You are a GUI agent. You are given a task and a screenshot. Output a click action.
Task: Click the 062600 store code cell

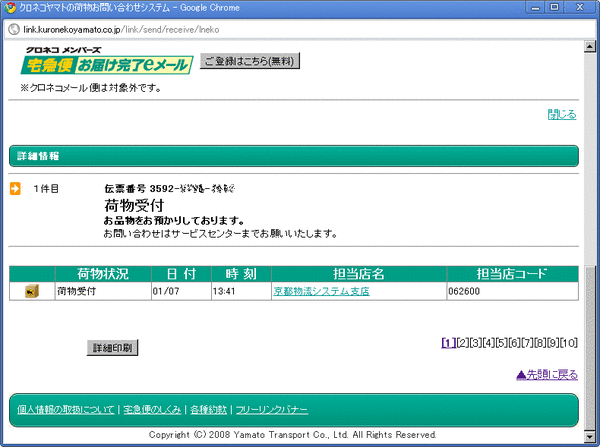512,291
